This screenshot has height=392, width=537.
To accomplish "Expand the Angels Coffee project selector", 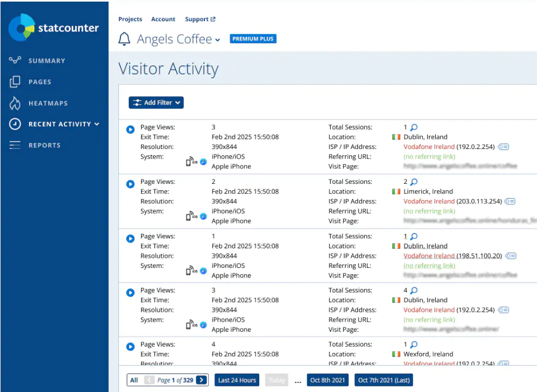I will (178, 39).
